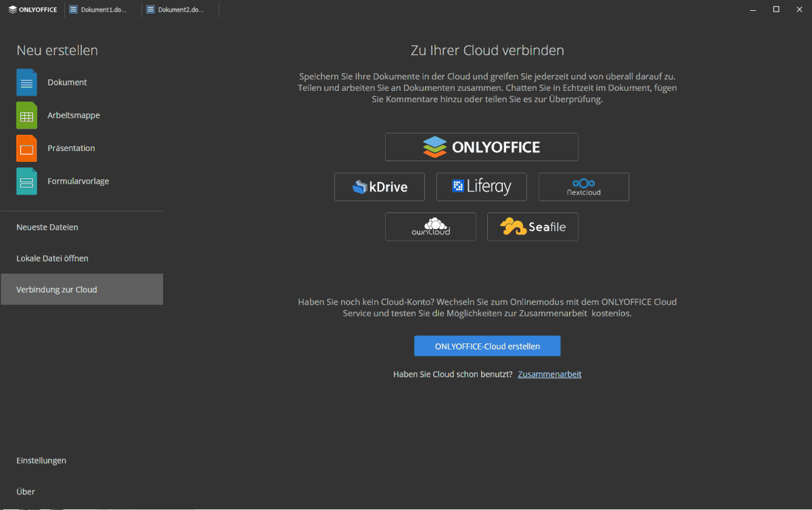Viewport: 812px width, 510px height.
Task: Connect to the ONLYOFFICE cloud provider
Action: click(482, 147)
